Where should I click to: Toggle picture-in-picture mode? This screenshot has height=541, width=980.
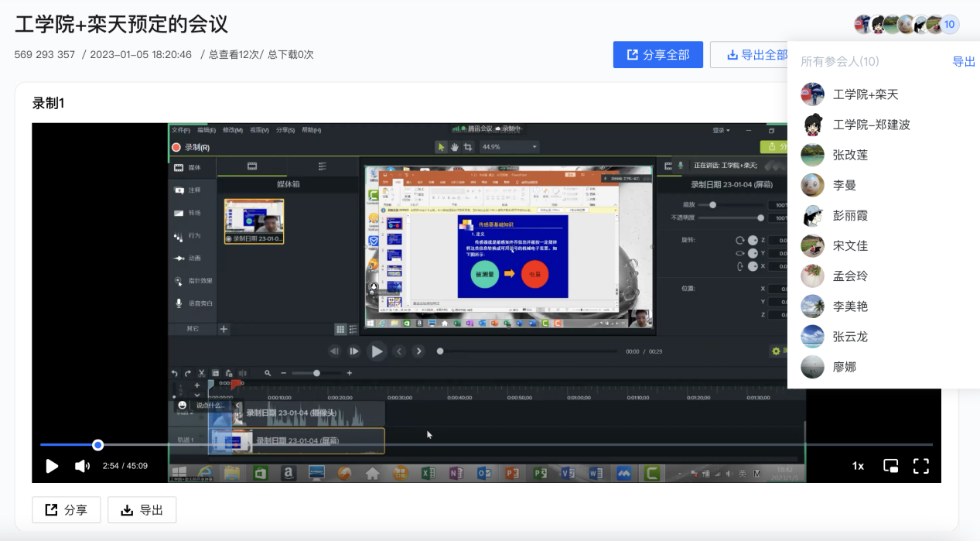point(891,466)
